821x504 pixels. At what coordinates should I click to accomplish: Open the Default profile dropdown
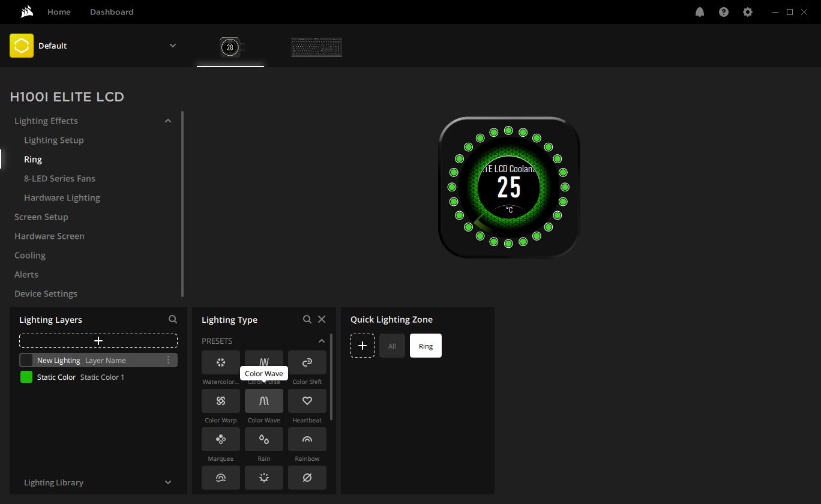[173, 46]
